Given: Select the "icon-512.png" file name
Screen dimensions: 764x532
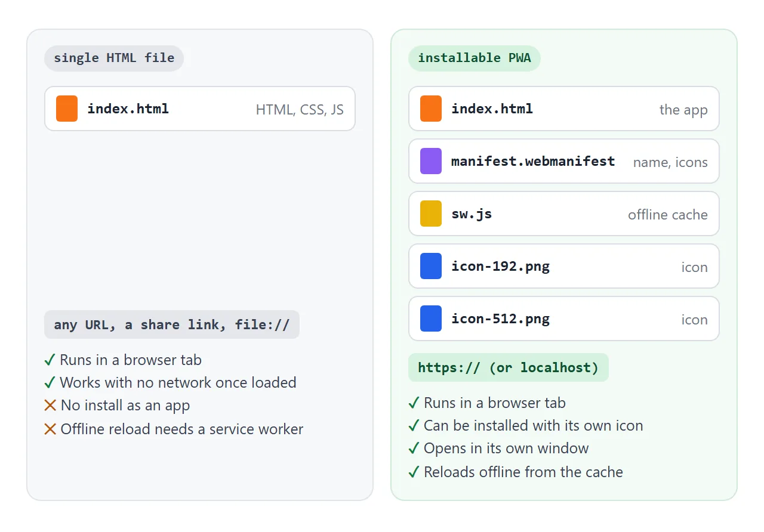Looking at the screenshot, I should point(501,318).
